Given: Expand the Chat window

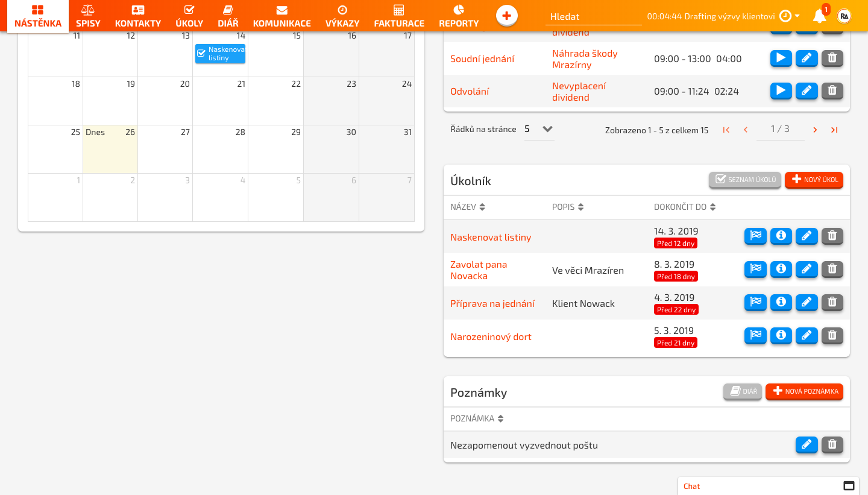Looking at the screenshot, I should coord(849,486).
